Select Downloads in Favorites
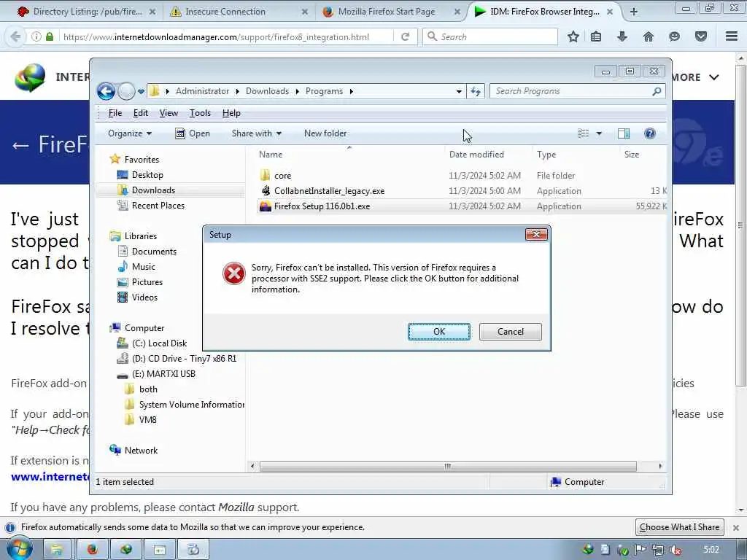 pos(153,190)
